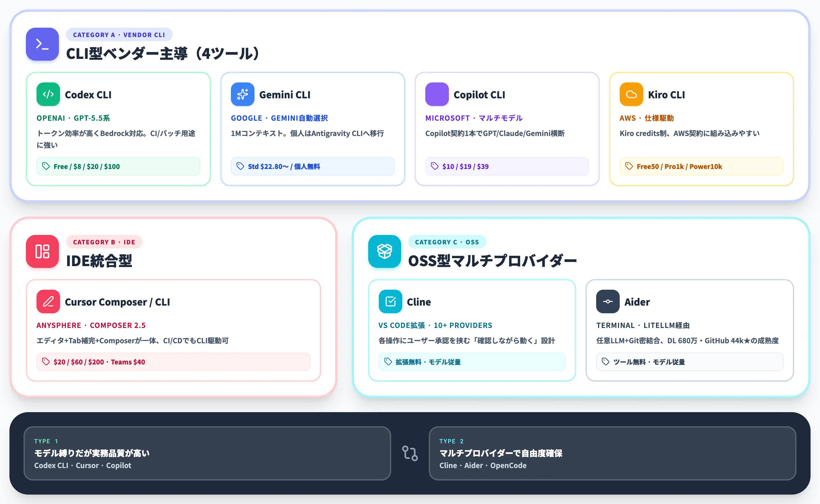
Task: Click the Gemini CLI blue sparkle icon
Action: tap(242, 94)
